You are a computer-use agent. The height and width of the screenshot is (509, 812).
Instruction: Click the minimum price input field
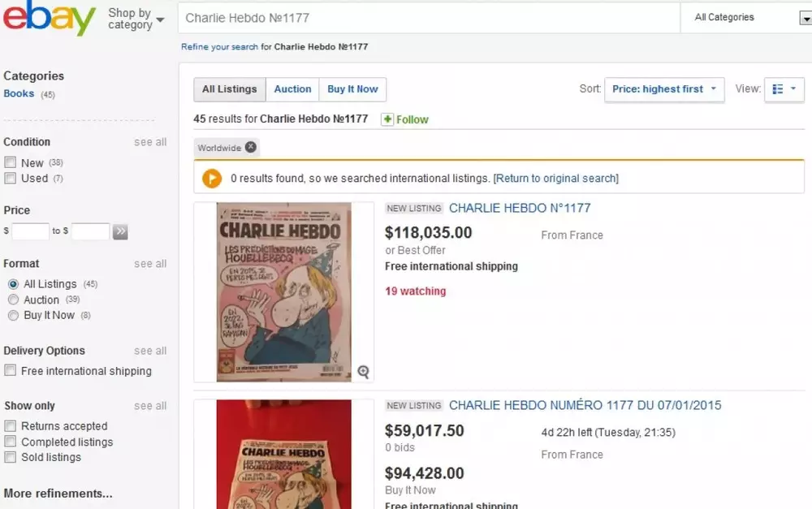(31, 231)
